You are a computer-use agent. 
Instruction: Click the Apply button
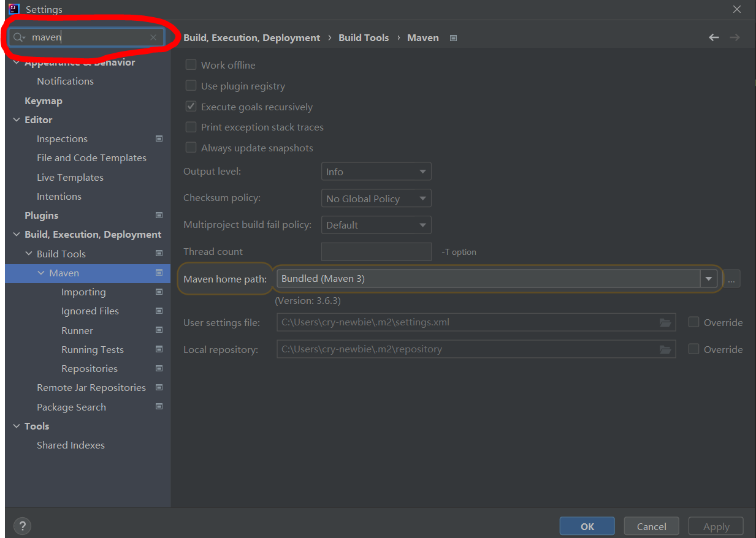click(x=716, y=526)
